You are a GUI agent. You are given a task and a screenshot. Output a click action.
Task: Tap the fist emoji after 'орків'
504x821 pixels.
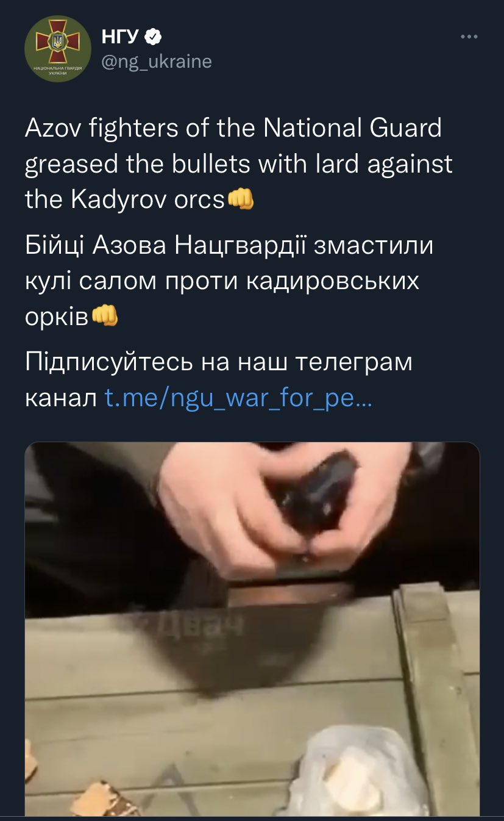click(x=104, y=315)
